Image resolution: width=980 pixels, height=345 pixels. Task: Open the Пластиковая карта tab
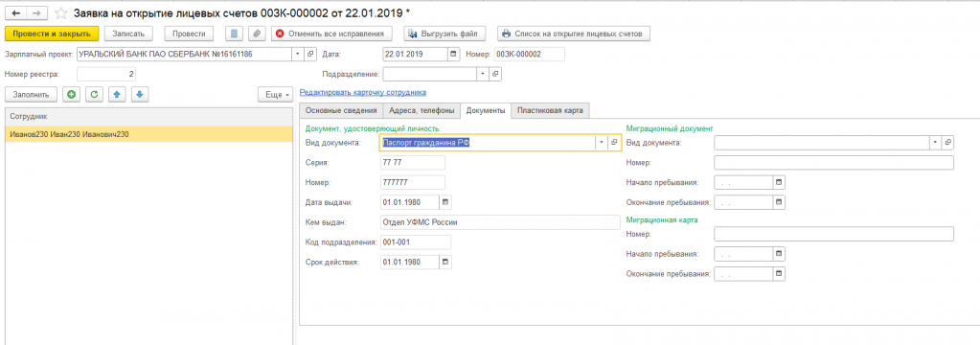550,110
